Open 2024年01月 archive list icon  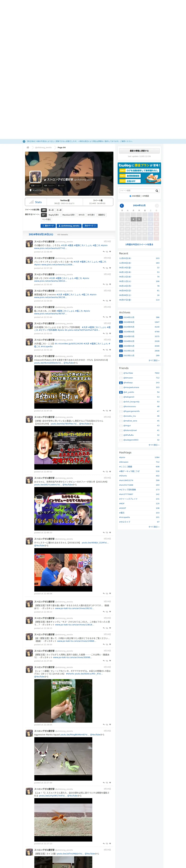[121, 346]
